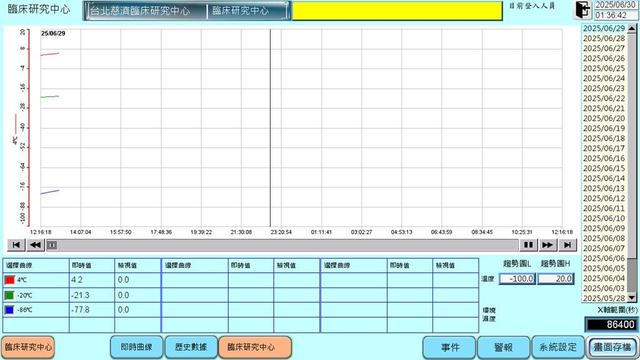This screenshot has height=360, width=640.
Task: Click the 台北慈濟臨床研究中心 header tab
Action: point(146,11)
